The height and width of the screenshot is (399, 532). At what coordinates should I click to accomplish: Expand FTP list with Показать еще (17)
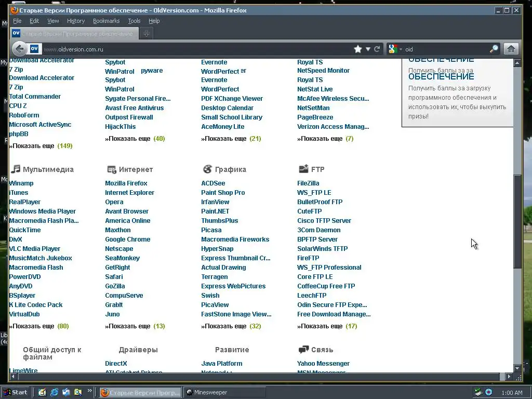[x=327, y=326]
